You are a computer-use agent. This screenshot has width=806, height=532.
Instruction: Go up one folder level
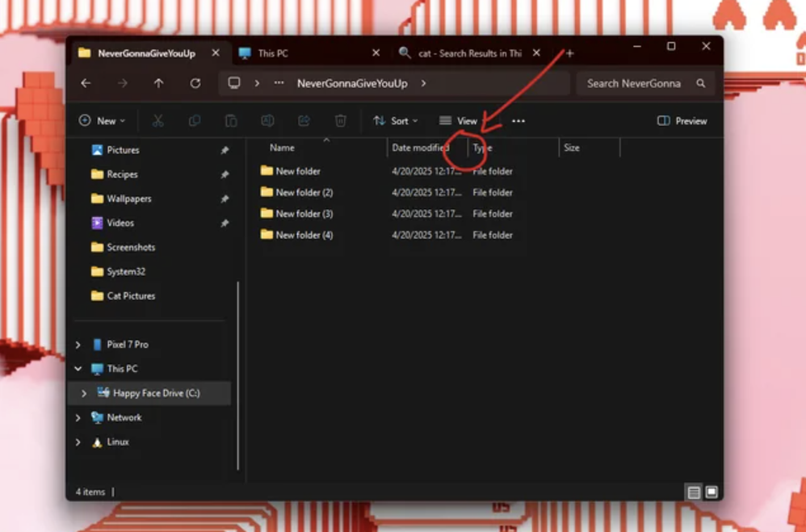coord(158,83)
